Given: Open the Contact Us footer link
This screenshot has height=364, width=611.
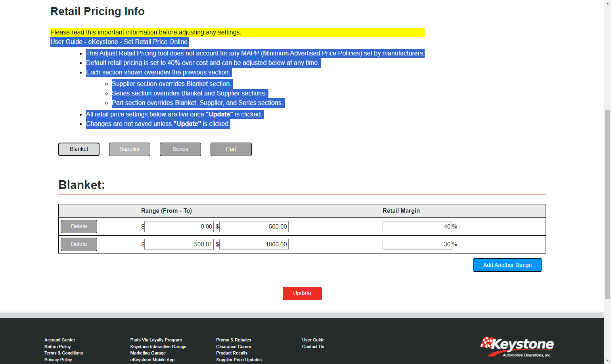Looking at the screenshot, I should click(x=313, y=347).
